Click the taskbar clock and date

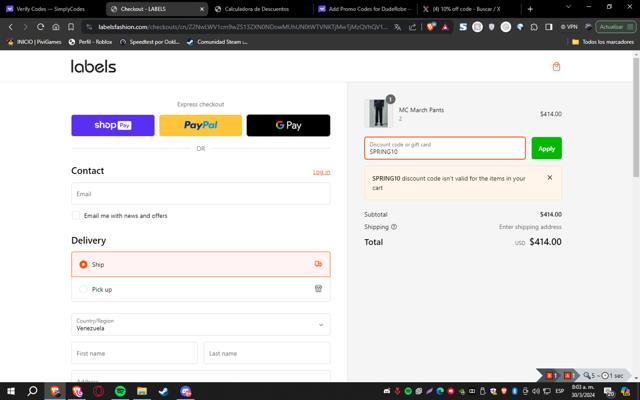pos(583,391)
